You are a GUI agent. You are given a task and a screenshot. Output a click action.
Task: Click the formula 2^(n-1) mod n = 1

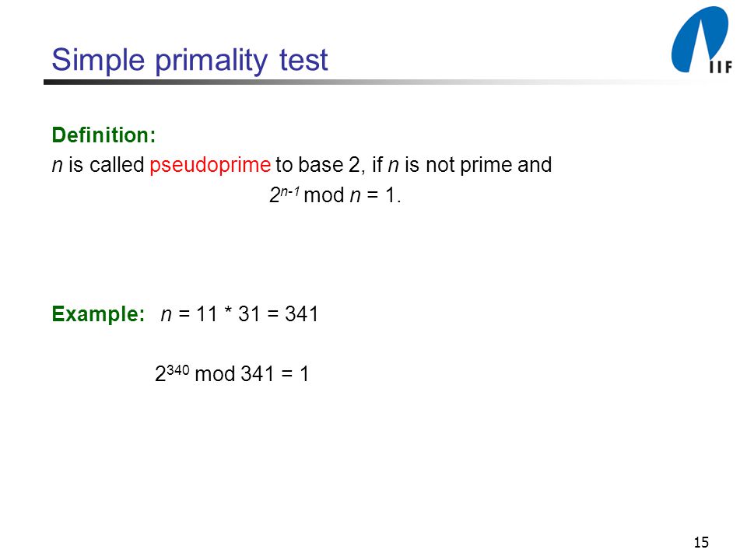(x=335, y=194)
